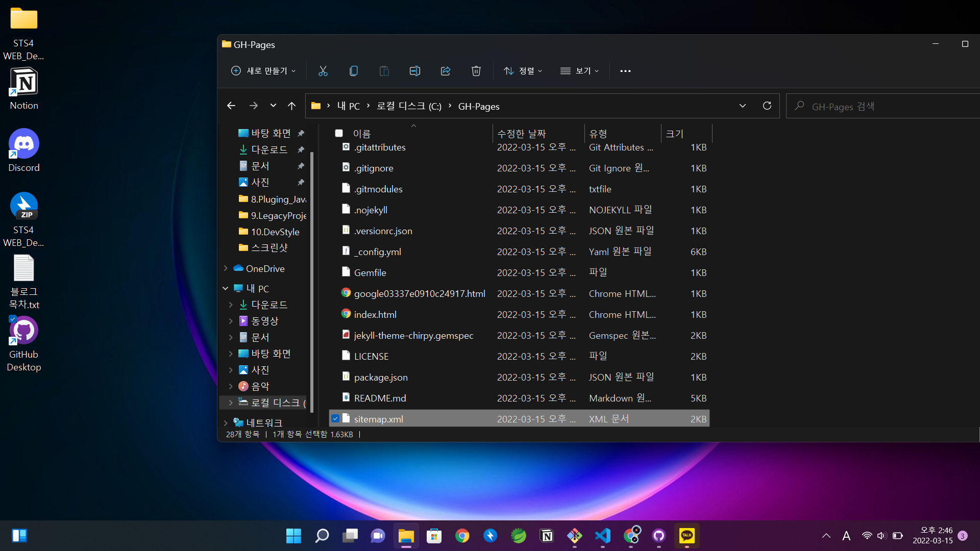Screen dimensions: 980x551
Task: Click the Share icon in toolbar
Action: (x=445, y=71)
